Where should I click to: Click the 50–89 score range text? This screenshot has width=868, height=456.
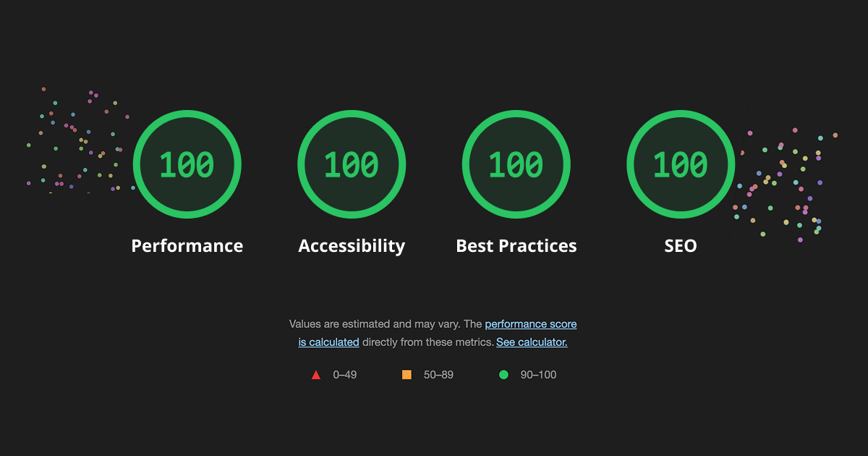click(438, 375)
